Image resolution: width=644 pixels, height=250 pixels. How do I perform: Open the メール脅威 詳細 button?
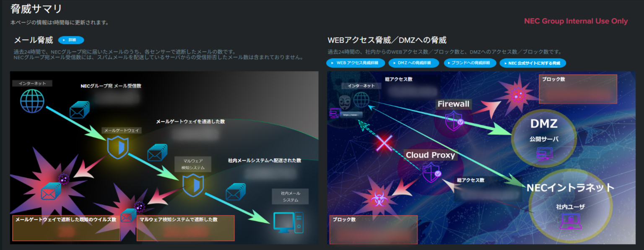71,40
